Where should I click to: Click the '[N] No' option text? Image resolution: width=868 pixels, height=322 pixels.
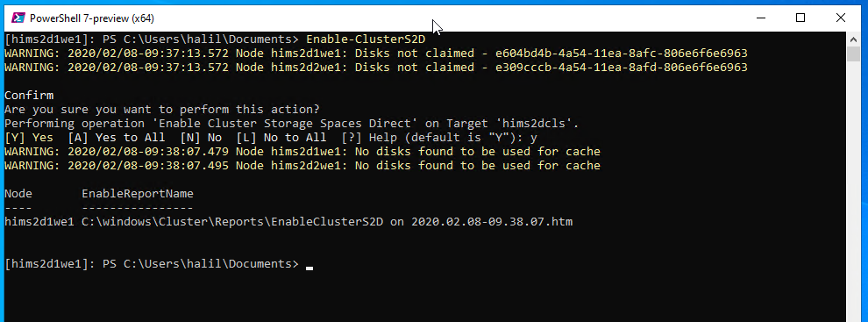(201, 138)
